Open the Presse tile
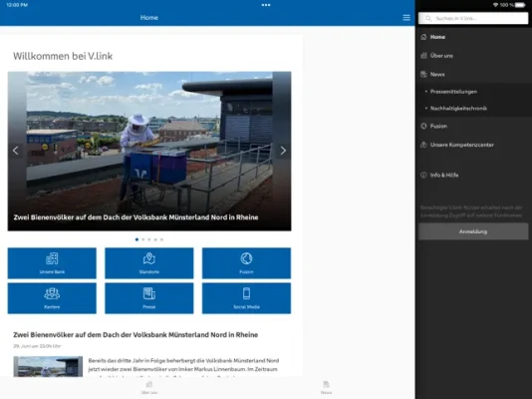The image size is (532, 399). pyautogui.click(x=149, y=298)
